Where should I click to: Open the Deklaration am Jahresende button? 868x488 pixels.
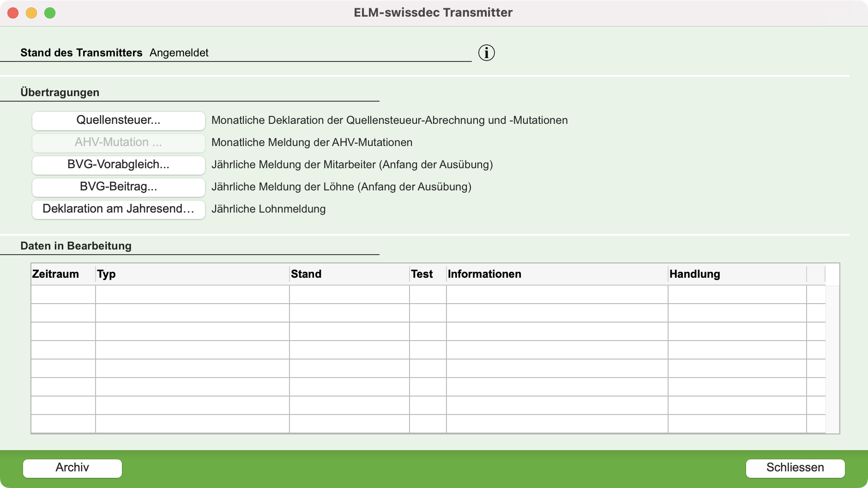point(119,209)
